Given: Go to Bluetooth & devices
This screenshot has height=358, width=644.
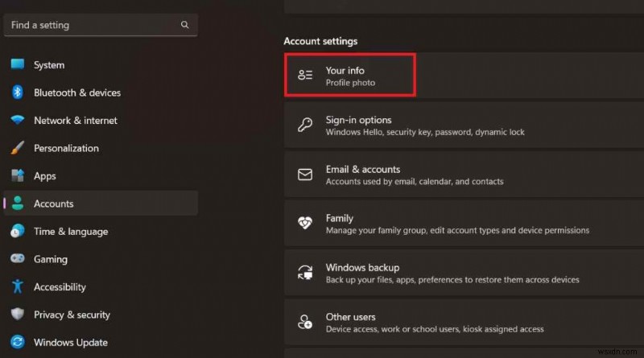Looking at the screenshot, I should (101, 93).
